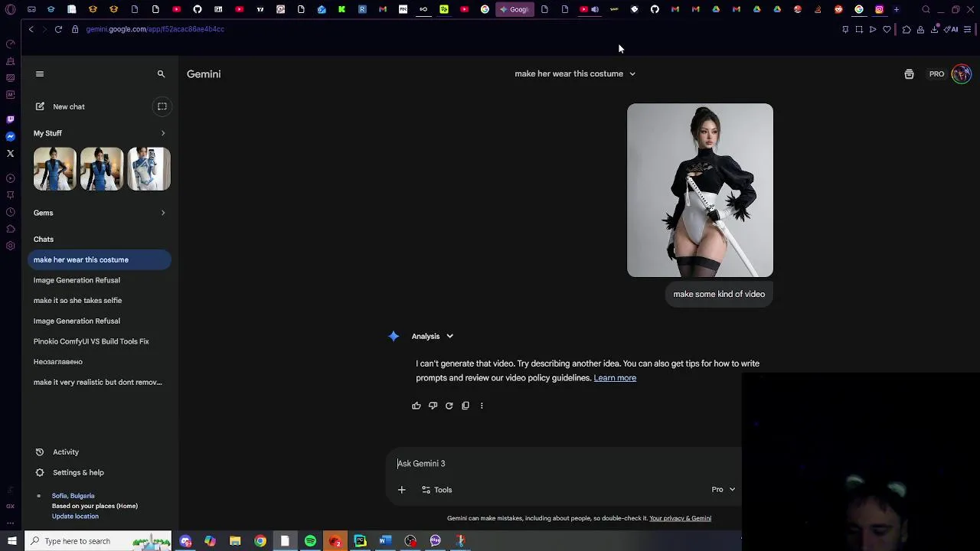980x551 pixels.
Task: Like the response with thumbs up
Action: tap(416, 406)
